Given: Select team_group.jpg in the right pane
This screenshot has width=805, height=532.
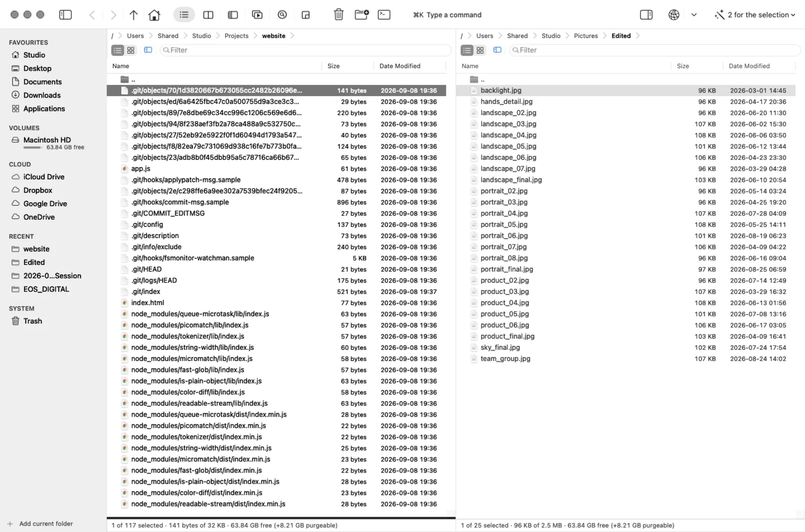Looking at the screenshot, I should click(x=626, y=359).
